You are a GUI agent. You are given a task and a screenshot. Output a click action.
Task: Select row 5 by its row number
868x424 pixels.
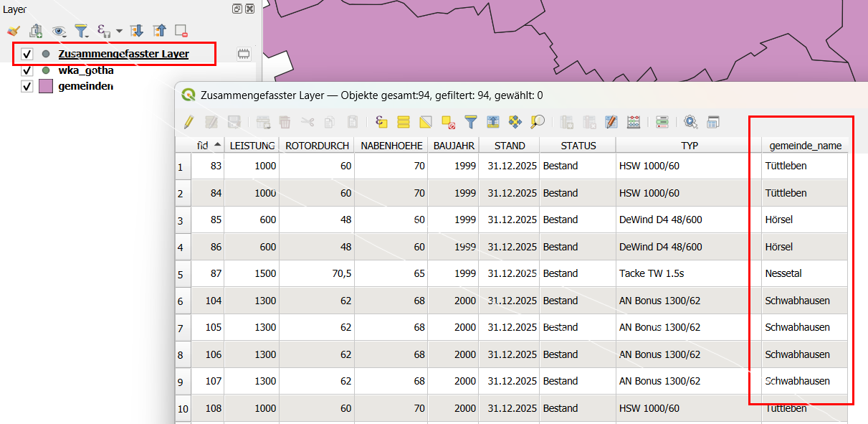[x=183, y=273]
